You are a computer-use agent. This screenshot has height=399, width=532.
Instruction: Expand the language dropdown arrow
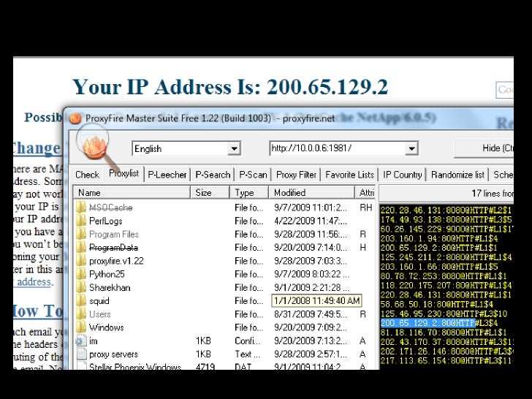[234, 148]
